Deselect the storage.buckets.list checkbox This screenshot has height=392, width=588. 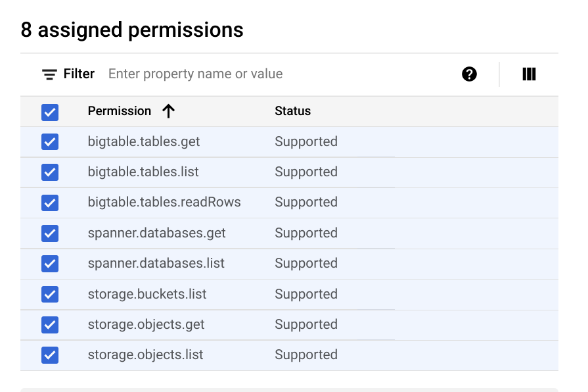point(50,295)
